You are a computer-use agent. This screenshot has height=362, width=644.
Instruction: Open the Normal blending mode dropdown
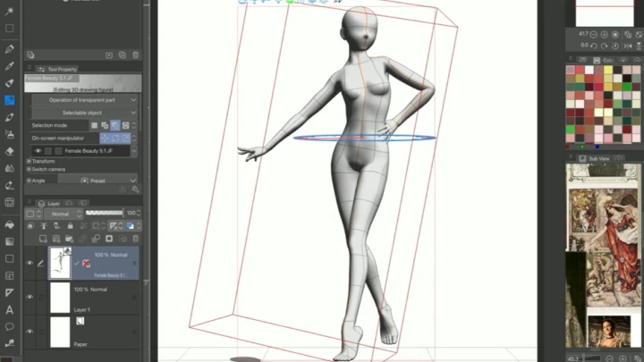(x=64, y=214)
